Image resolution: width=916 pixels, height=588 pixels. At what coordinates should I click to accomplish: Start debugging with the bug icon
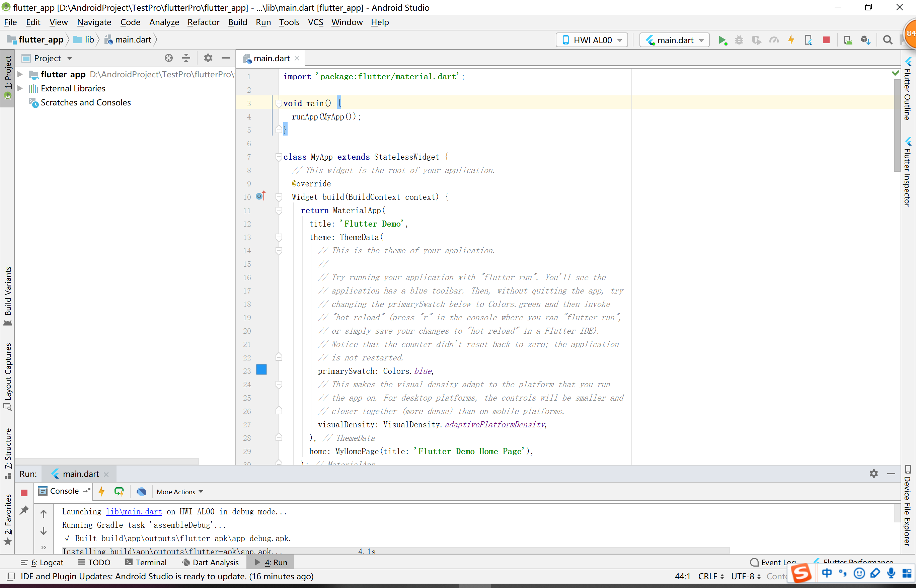tap(739, 40)
